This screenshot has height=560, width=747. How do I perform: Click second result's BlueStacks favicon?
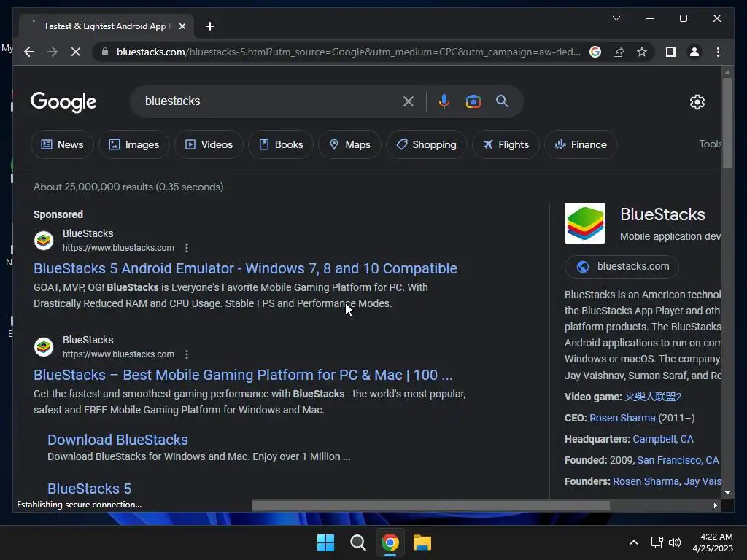(x=43, y=347)
